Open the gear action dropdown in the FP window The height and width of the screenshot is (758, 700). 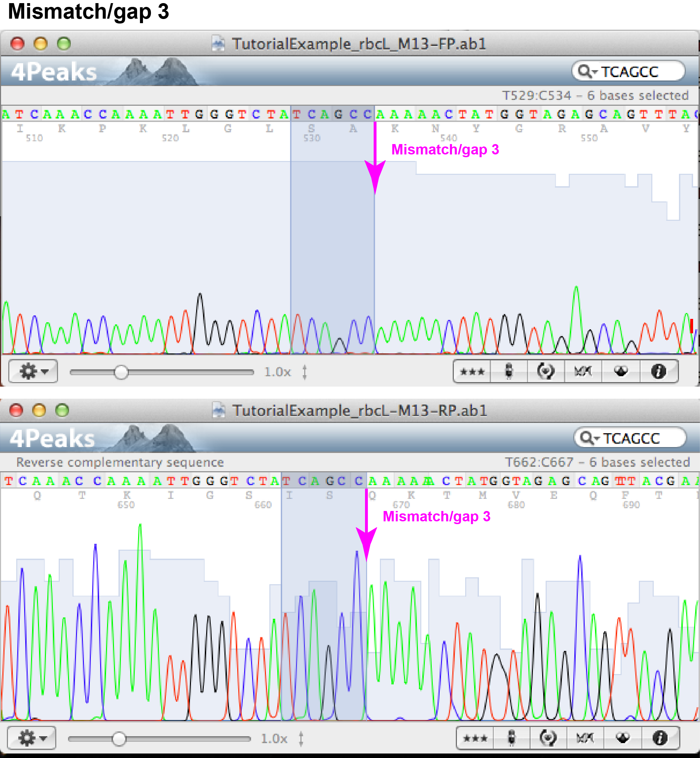click(x=32, y=371)
